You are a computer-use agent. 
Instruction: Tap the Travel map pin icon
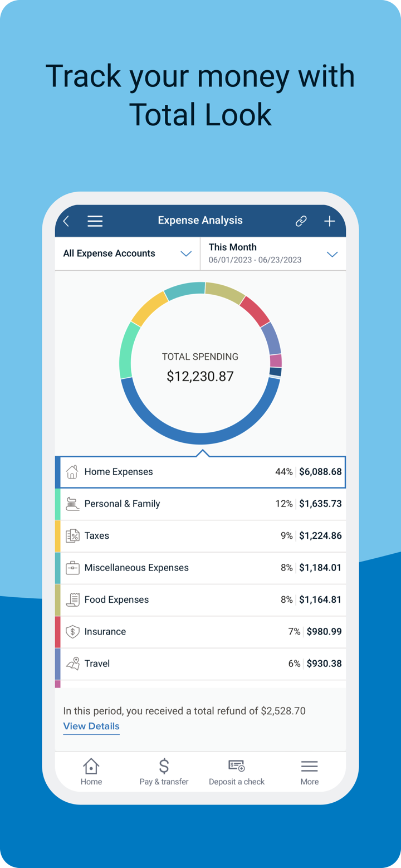coord(72,664)
